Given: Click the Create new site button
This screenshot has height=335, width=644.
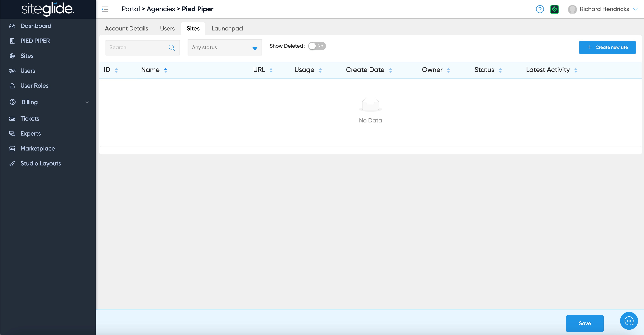Looking at the screenshot, I should pos(607,47).
